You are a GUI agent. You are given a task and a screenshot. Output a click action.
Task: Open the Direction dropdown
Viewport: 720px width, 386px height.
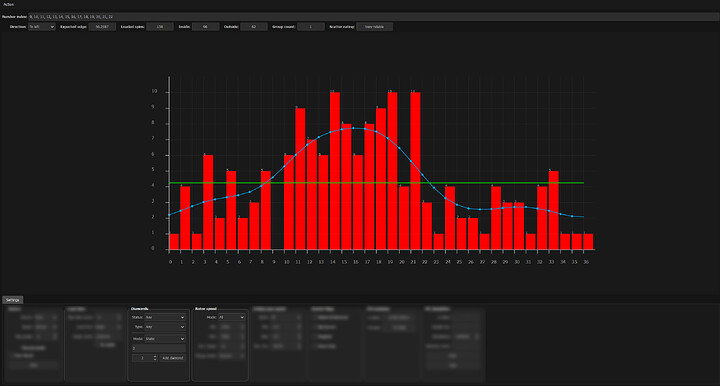click(41, 27)
